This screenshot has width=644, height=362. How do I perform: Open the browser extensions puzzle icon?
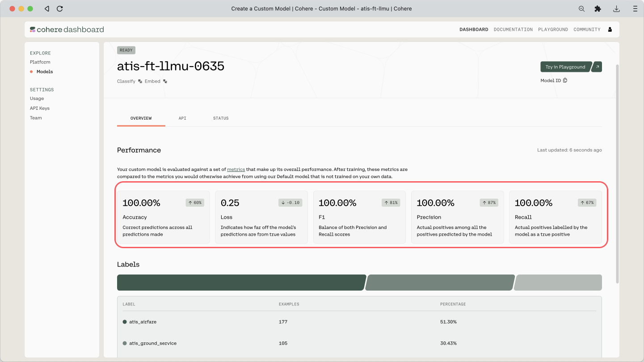coord(598,8)
